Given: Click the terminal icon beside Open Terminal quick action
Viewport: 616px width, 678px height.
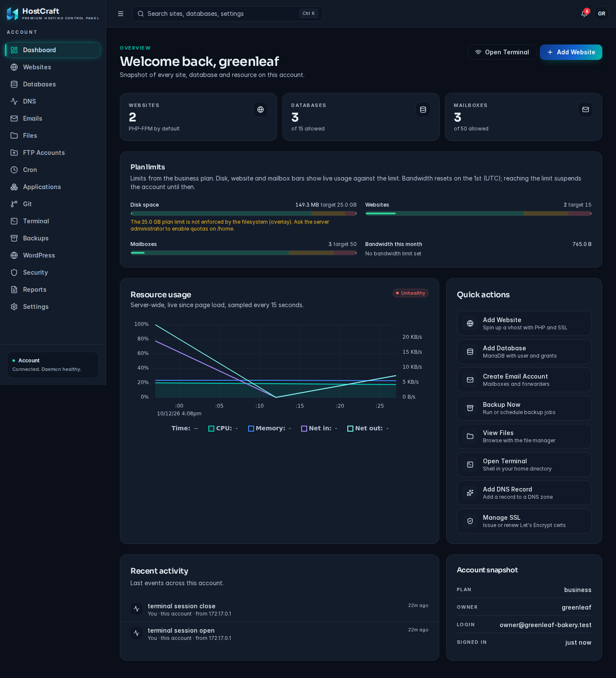Looking at the screenshot, I should point(470,465).
